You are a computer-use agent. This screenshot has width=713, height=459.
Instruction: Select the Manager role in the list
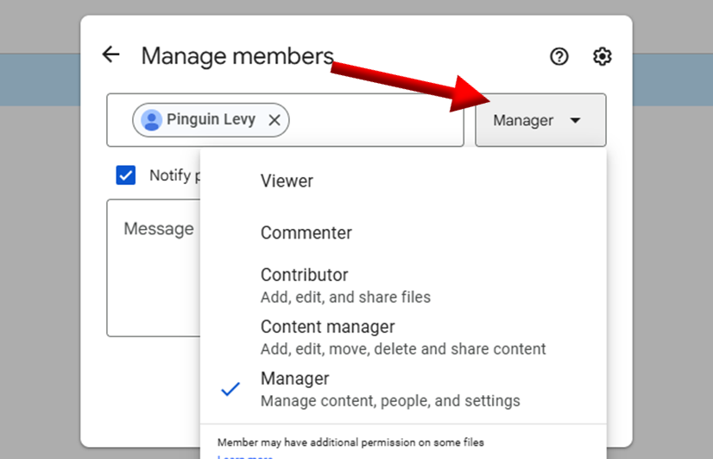pos(295,379)
